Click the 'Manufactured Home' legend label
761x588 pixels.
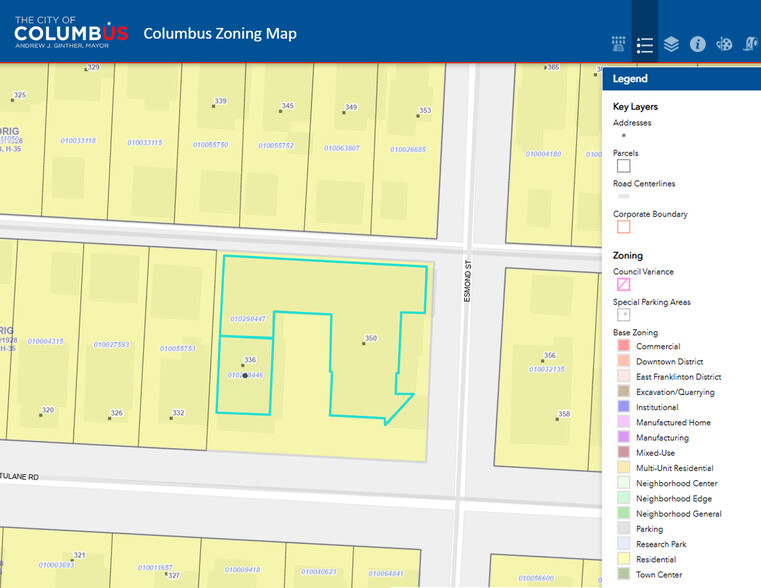click(673, 423)
